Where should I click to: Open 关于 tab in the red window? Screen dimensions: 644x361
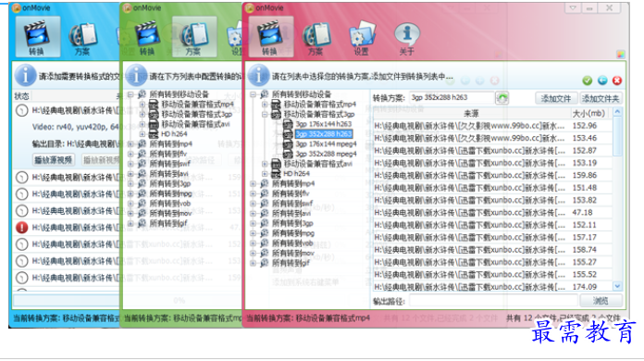[406, 39]
